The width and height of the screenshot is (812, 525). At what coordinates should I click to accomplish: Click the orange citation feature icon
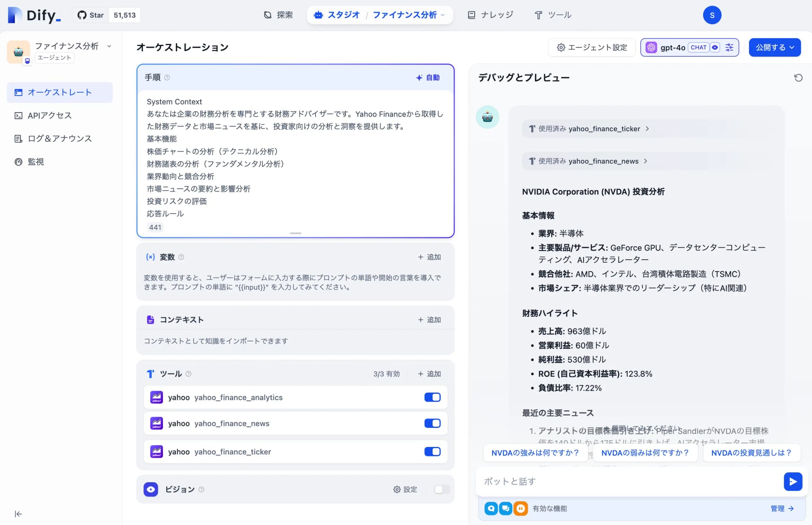521,508
